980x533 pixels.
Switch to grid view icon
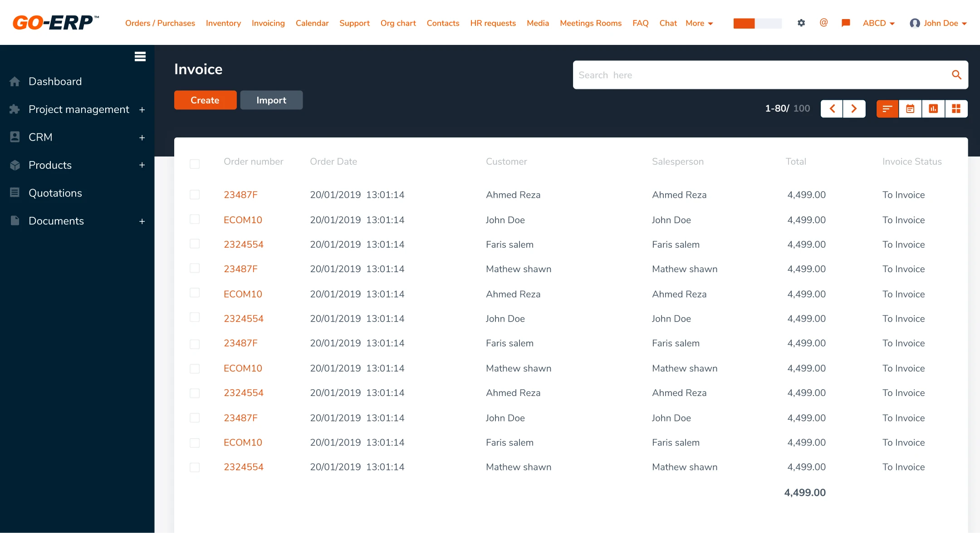(956, 109)
